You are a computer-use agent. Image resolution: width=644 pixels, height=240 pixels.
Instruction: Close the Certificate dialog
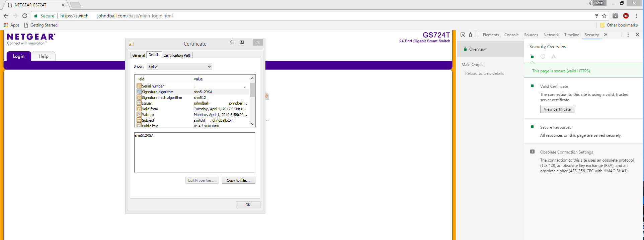pos(258,43)
